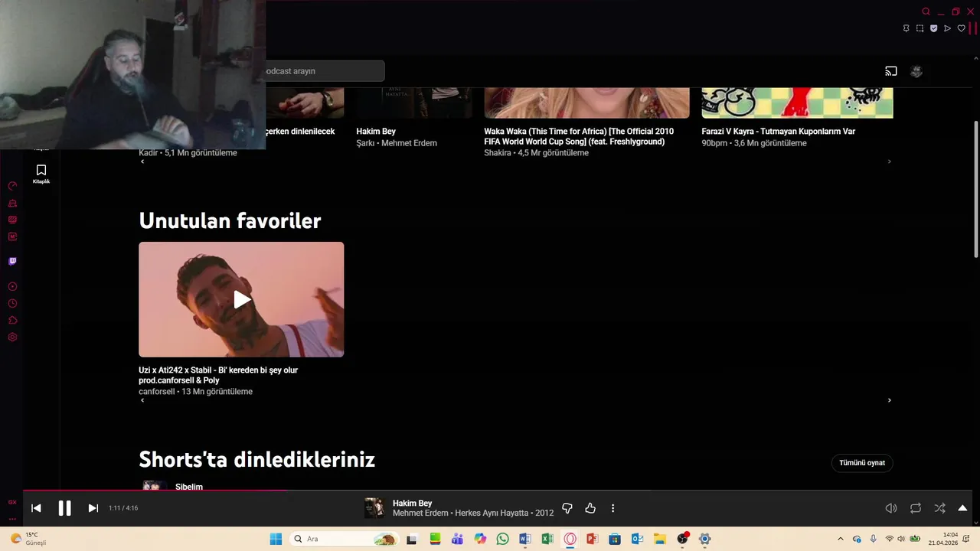Click the cast to device icon
980x551 pixels.
point(891,71)
